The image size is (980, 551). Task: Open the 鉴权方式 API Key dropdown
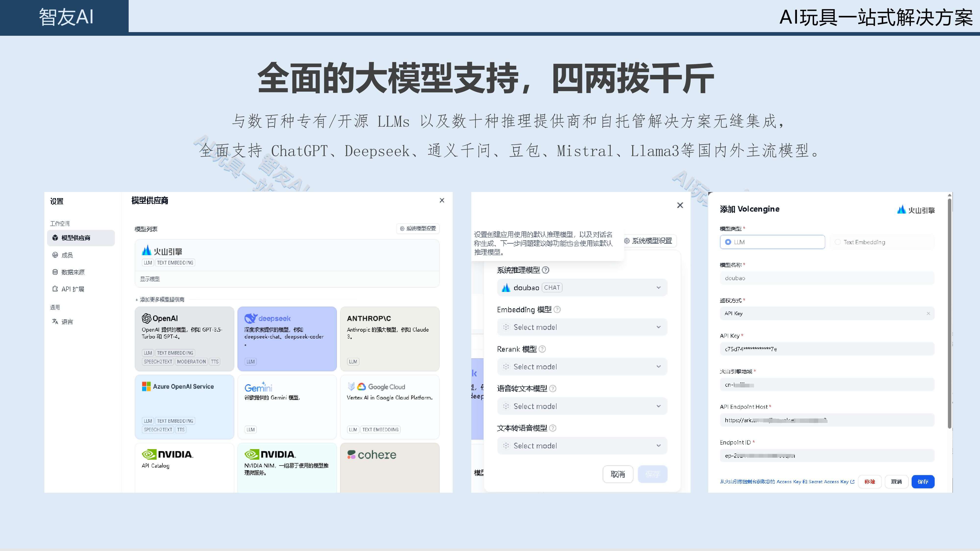click(827, 313)
